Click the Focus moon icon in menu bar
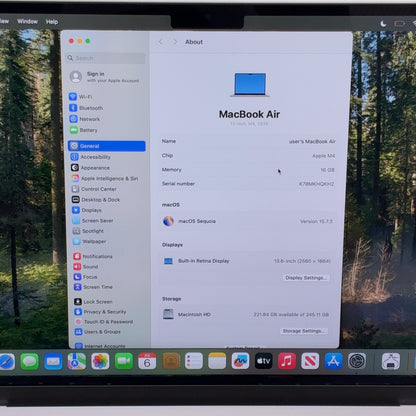 coord(384,23)
